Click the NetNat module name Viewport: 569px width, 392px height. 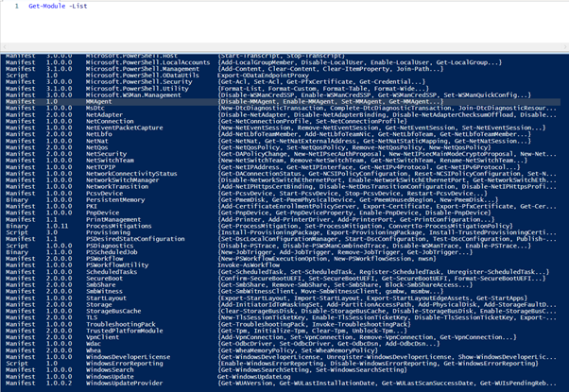(97, 141)
